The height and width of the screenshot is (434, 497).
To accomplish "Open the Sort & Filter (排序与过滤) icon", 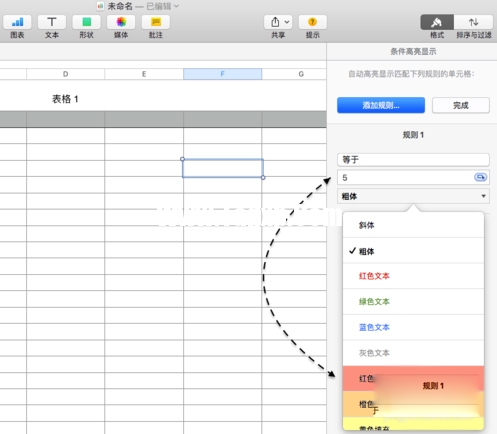I will [474, 22].
